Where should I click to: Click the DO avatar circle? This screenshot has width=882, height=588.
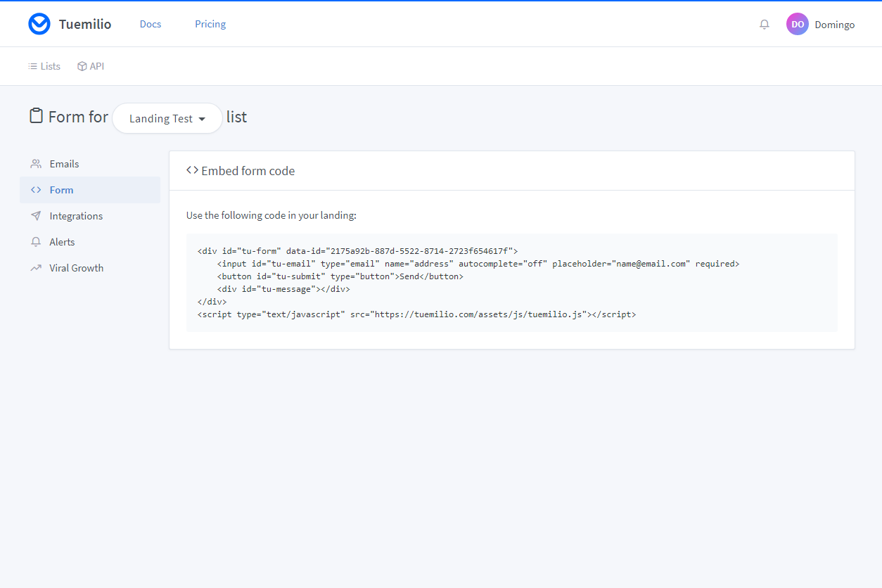coord(797,24)
